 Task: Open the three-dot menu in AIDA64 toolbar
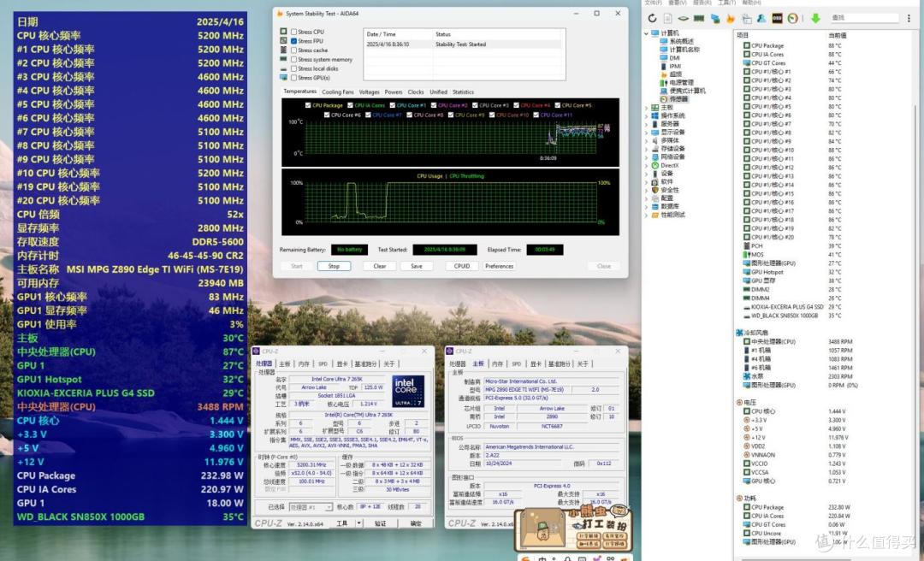(x=909, y=18)
